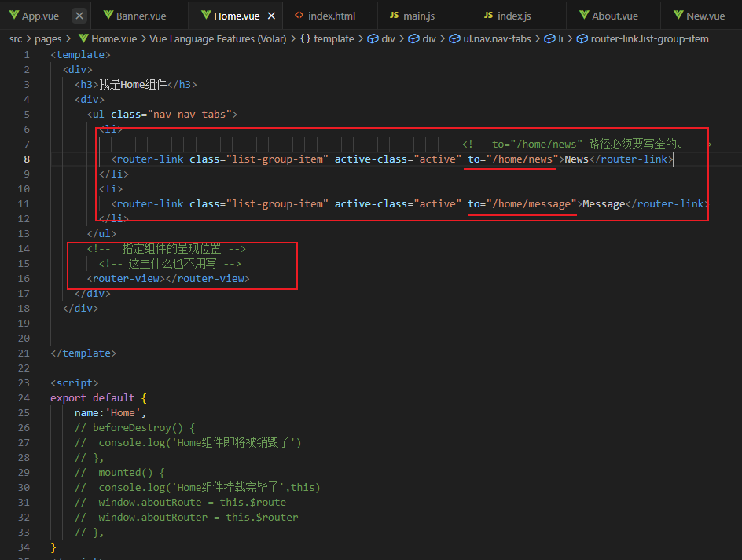Click the li breadcrumb item
This screenshot has height=560, width=742.
click(560, 38)
